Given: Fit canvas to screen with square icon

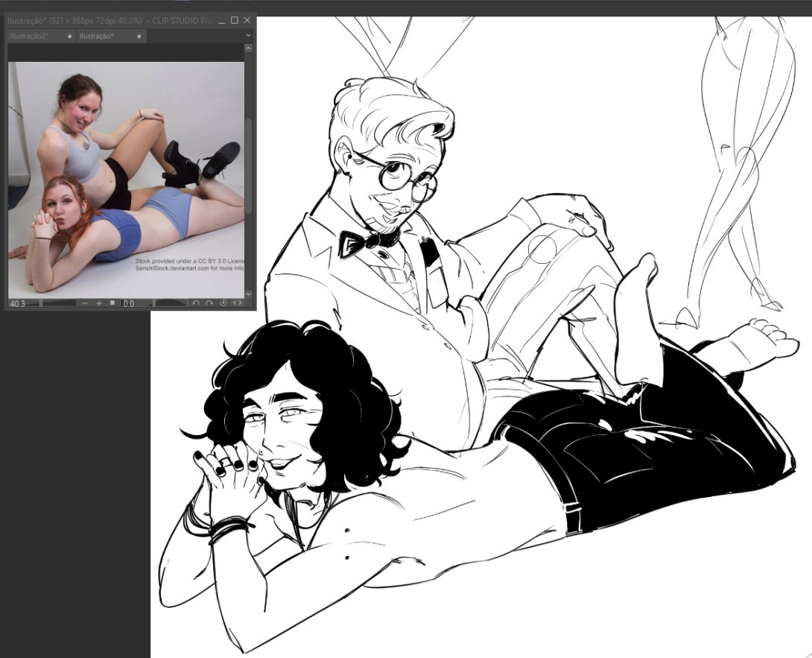Looking at the screenshot, I should pyautogui.click(x=112, y=303).
